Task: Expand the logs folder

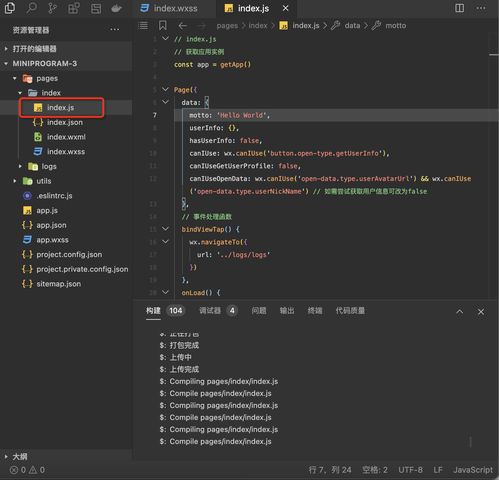Action: point(20,166)
